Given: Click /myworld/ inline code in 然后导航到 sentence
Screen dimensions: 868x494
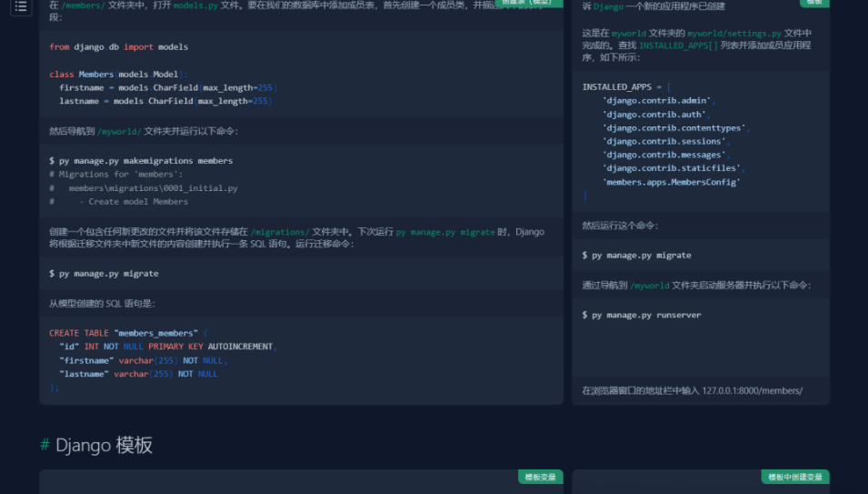Looking at the screenshot, I should click(119, 131).
